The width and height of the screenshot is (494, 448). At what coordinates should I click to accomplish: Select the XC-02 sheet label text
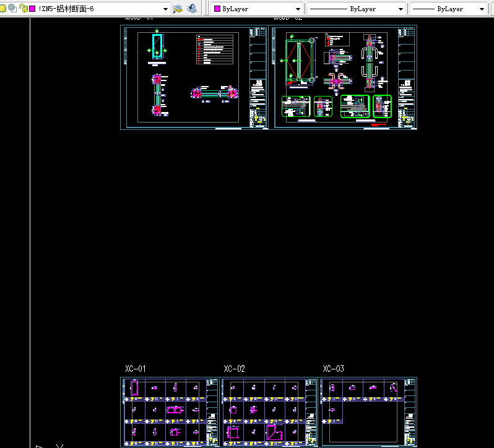pos(234,369)
